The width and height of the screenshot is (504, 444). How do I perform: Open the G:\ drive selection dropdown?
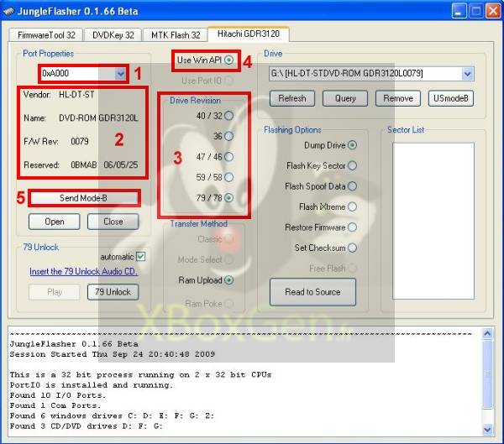coord(468,74)
